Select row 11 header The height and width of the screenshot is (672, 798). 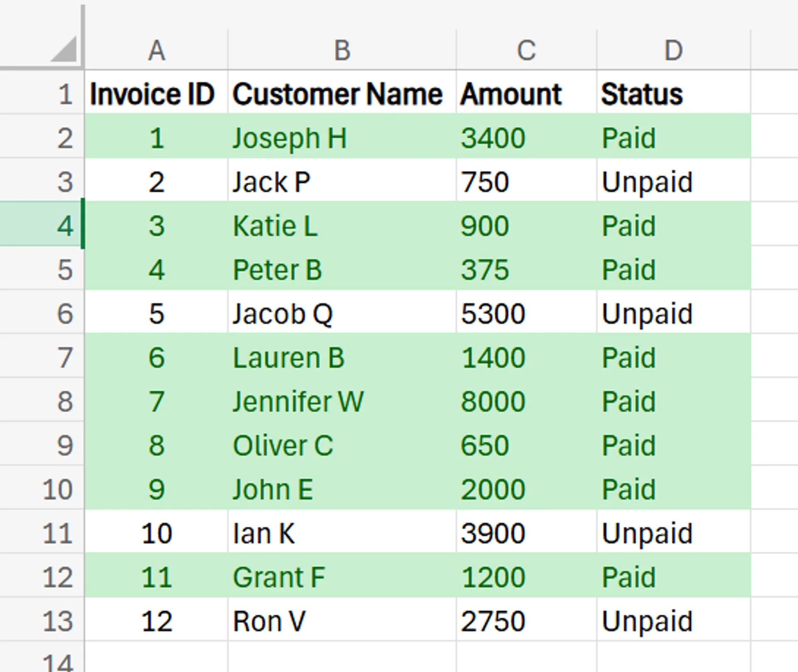[x=42, y=532]
